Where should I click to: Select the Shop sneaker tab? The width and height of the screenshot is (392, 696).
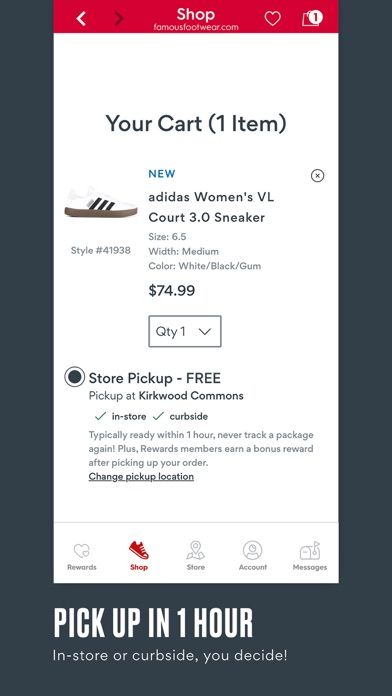pyautogui.click(x=139, y=556)
